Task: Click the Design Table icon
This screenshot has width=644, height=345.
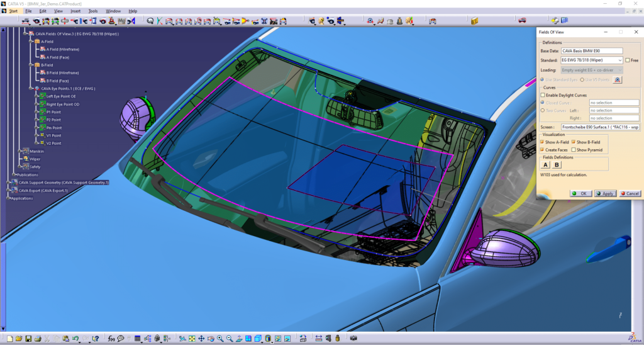Action: [137, 339]
